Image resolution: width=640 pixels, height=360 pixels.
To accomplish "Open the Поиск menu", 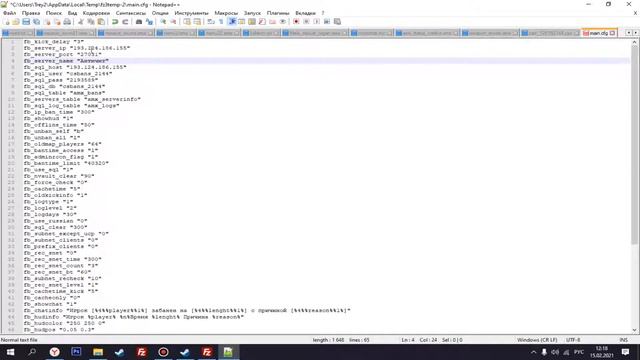I will pyautogui.click(x=54, y=13).
